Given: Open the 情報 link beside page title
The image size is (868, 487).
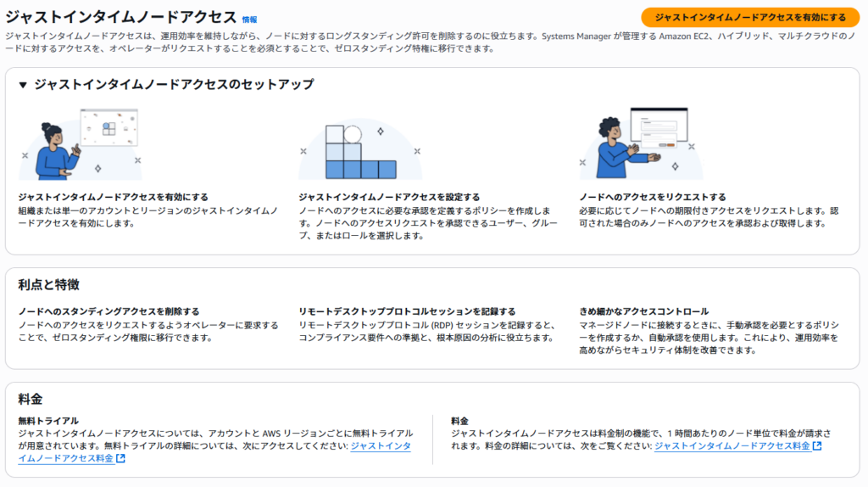Looking at the screenshot, I should point(249,20).
